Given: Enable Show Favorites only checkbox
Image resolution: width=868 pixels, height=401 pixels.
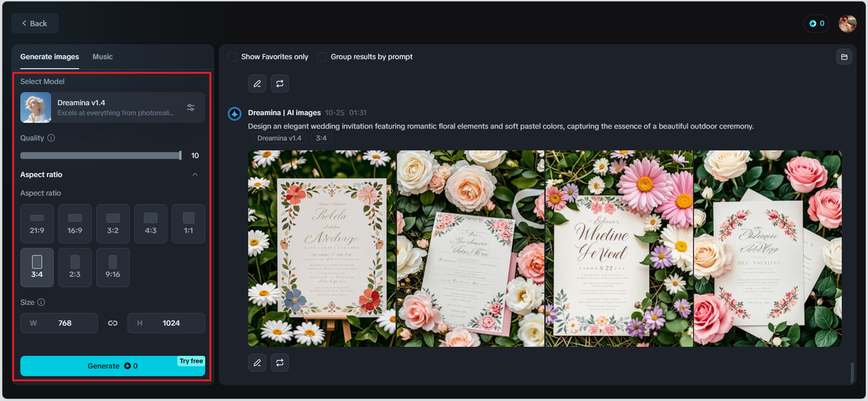Looking at the screenshot, I should [233, 57].
